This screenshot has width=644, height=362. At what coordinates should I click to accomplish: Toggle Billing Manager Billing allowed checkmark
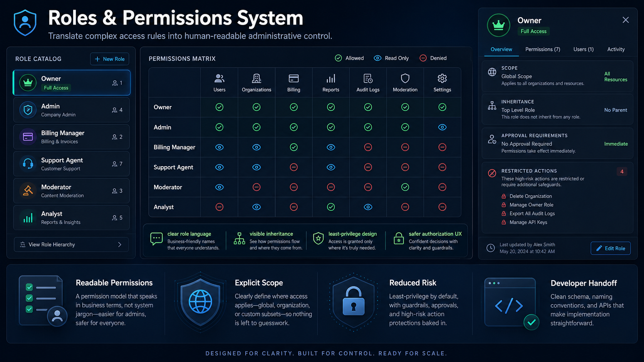(x=293, y=147)
